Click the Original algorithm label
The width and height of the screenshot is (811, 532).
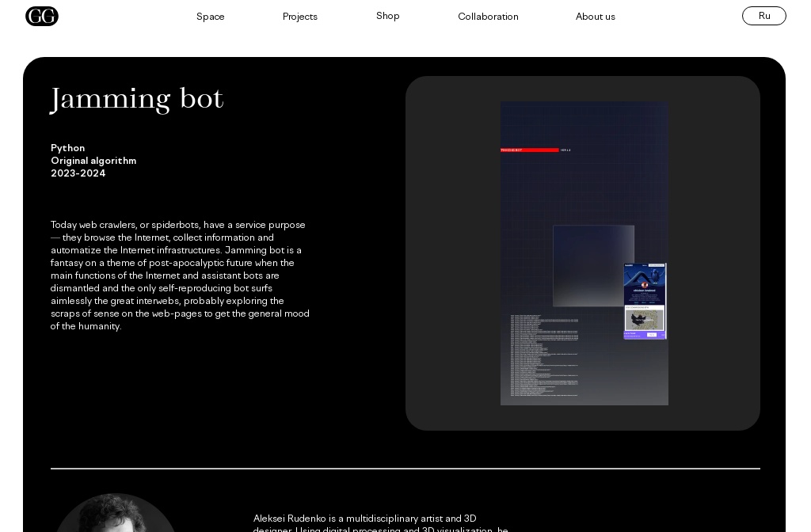pos(93,161)
